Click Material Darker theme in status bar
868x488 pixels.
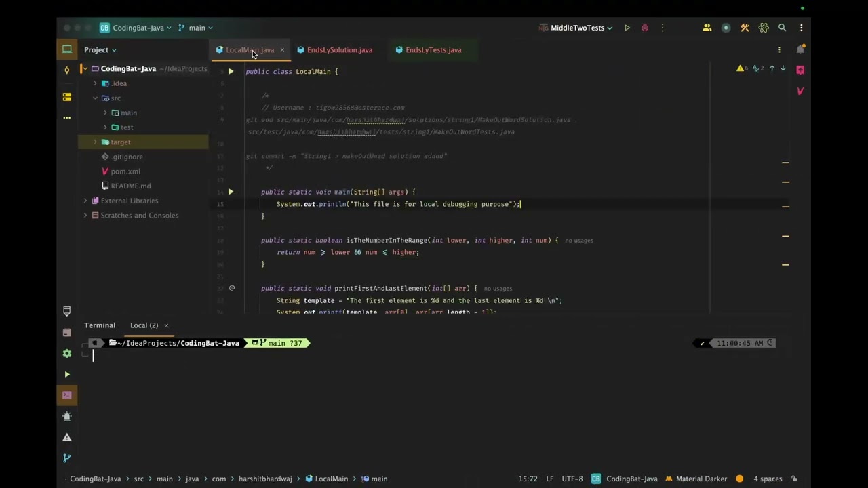coord(696,479)
